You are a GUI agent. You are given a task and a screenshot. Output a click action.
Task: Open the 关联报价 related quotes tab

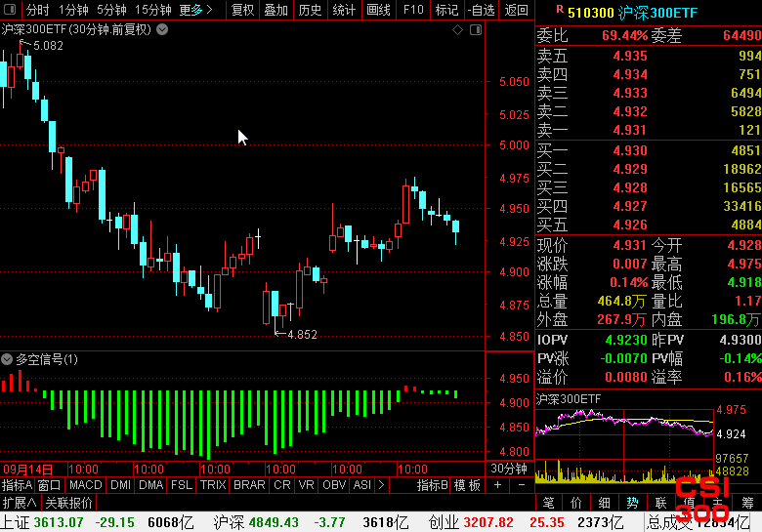pos(68,503)
